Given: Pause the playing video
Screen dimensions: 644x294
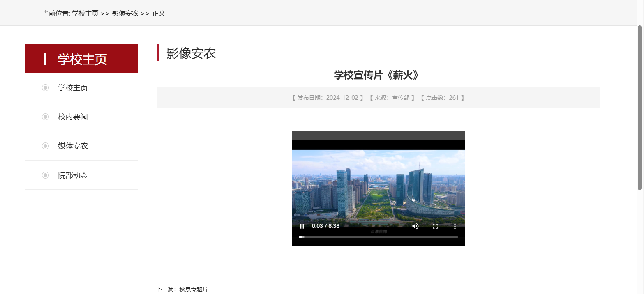Looking at the screenshot, I should tap(302, 226).
